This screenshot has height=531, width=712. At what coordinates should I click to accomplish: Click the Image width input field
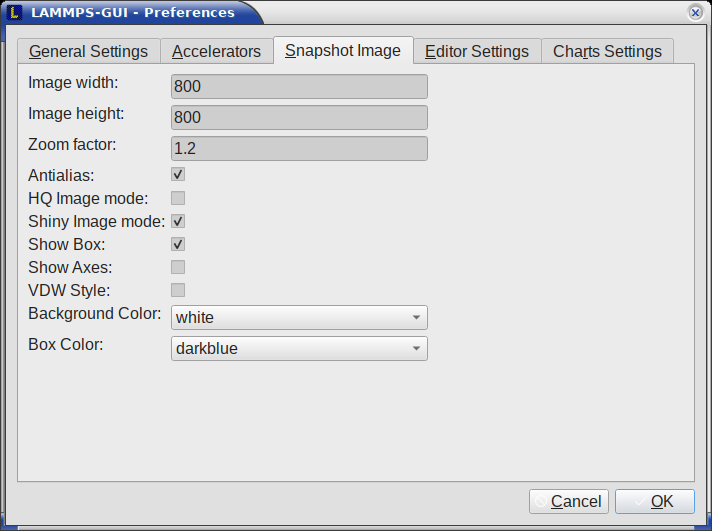pos(299,86)
